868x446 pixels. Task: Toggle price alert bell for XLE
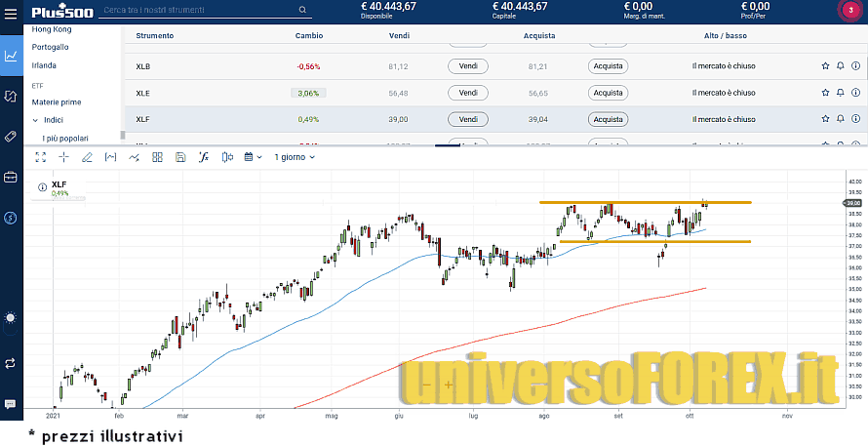tap(840, 93)
